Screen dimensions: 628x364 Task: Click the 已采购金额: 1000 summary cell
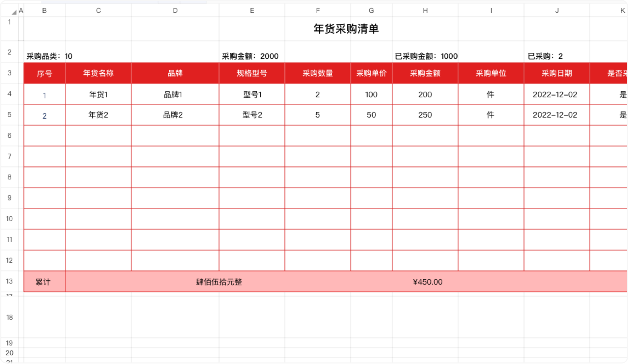point(426,56)
